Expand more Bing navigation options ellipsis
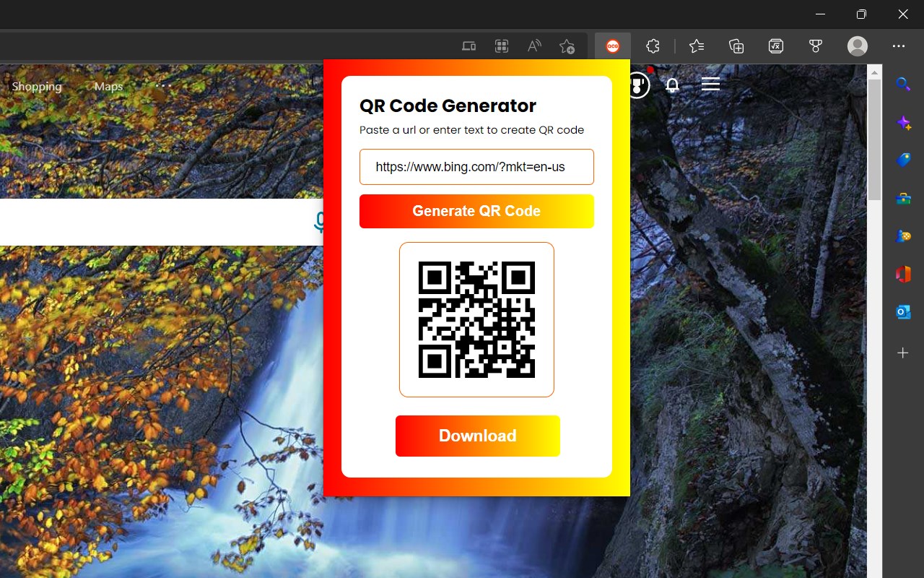This screenshot has height=578, width=924. click(164, 85)
